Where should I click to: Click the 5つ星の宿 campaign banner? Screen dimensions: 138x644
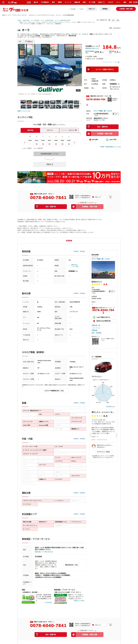click(x=69, y=177)
